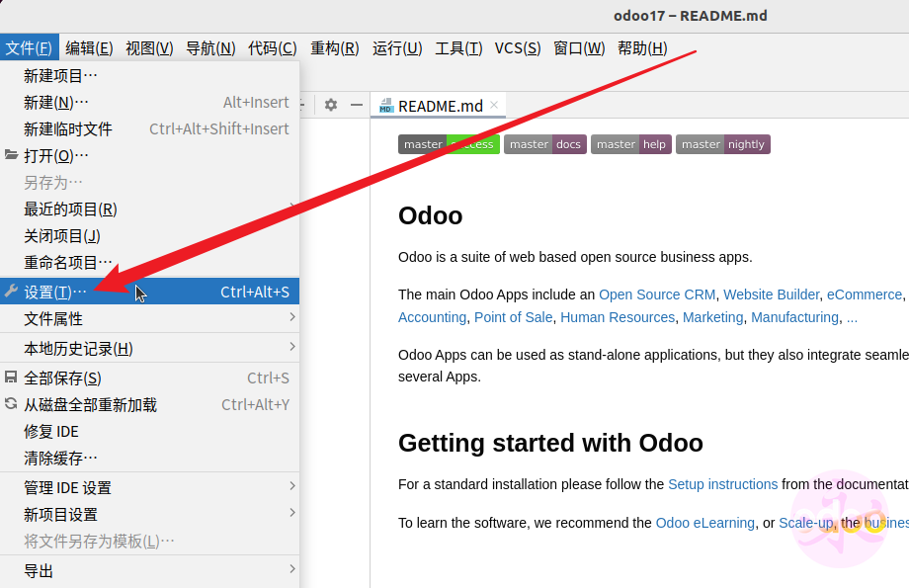This screenshot has width=909, height=588.
Task: Open the VCS(S) menu
Action: 518,48
